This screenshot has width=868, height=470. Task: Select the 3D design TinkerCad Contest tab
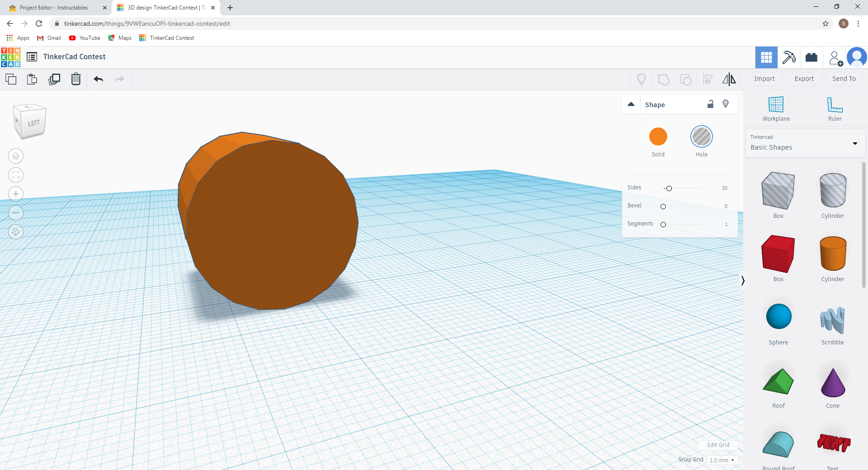tap(165, 8)
